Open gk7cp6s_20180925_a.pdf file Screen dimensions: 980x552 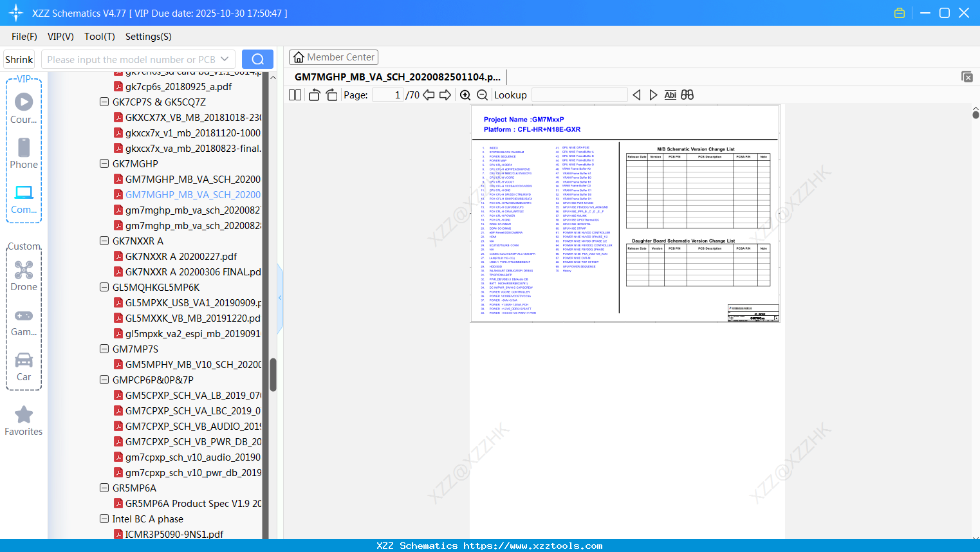[x=178, y=86]
